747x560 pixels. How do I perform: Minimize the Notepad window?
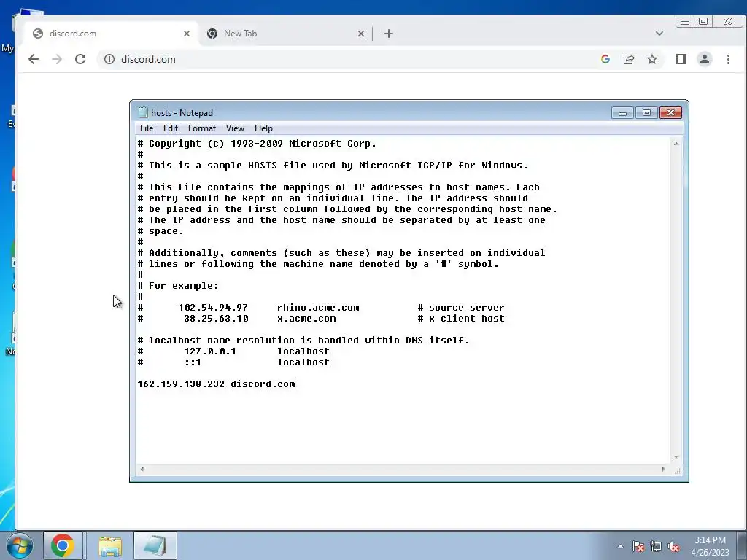[x=622, y=113]
